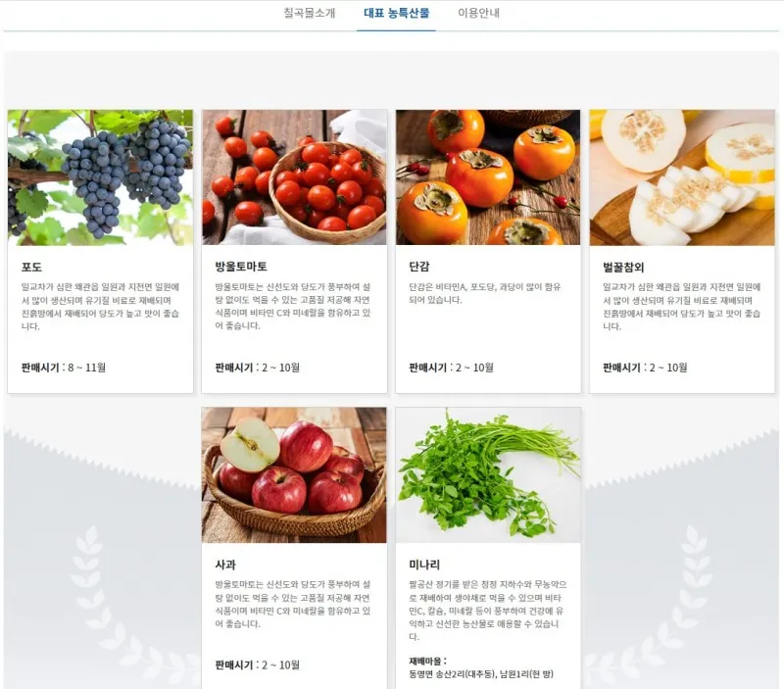This screenshot has height=689, width=784.
Task: Click the 미나리 description text block
Action: (x=487, y=611)
